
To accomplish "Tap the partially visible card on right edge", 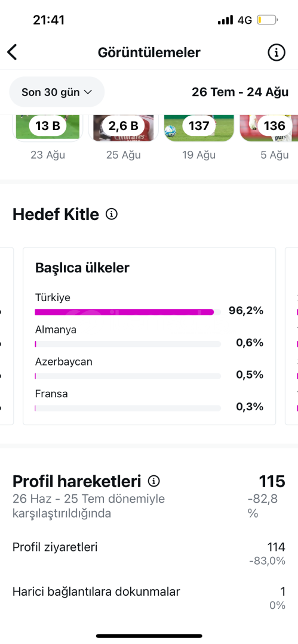I will coord(292,336).
